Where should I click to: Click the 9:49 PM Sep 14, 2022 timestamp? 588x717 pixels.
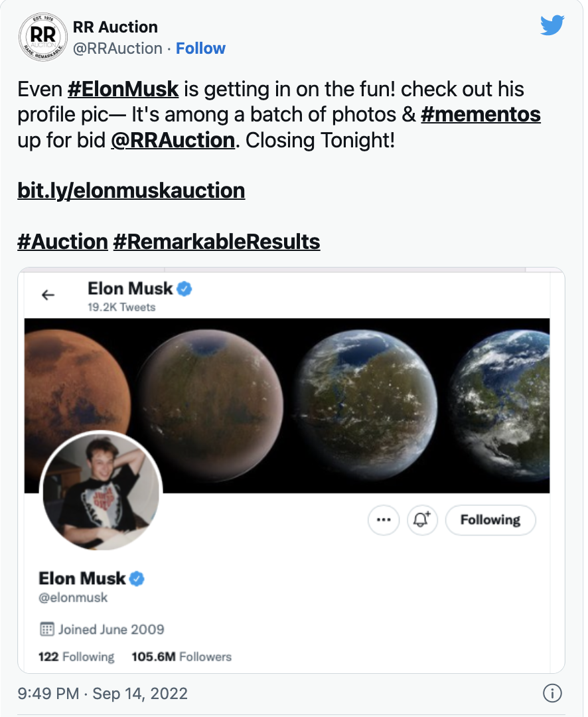coord(103,694)
